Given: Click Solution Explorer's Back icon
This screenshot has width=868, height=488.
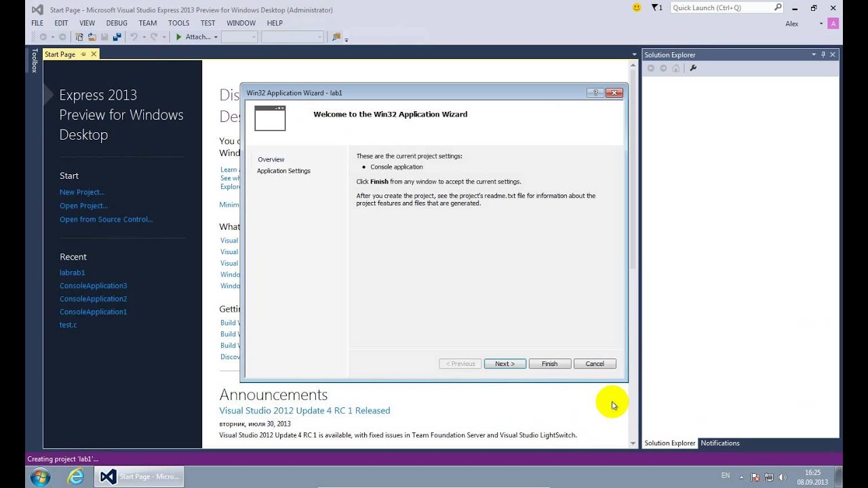Looking at the screenshot, I should tap(651, 68).
